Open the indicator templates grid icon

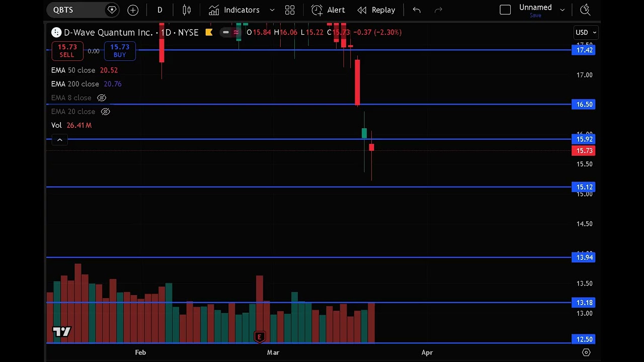(290, 10)
